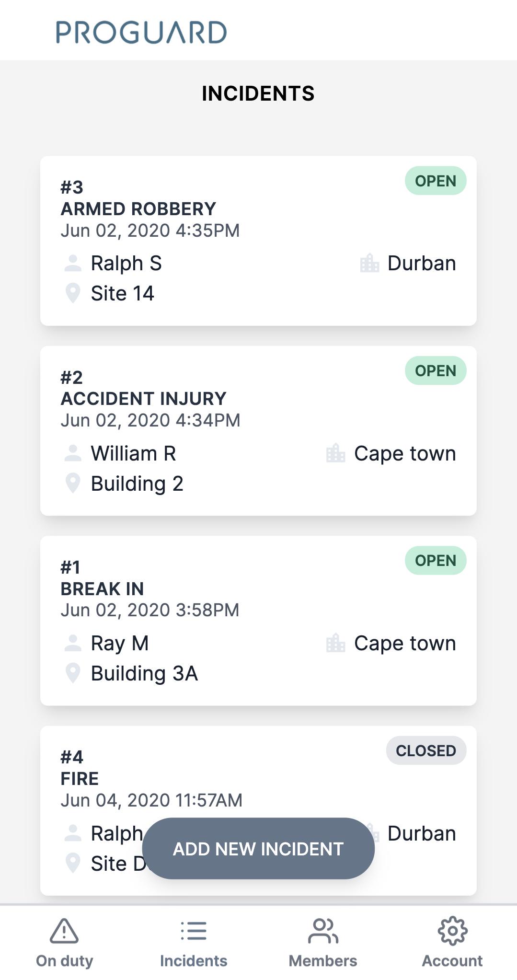The height and width of the screenshot is (980, 517).
Task: Open the Members people icon
Action: click(x=323, y=931)
